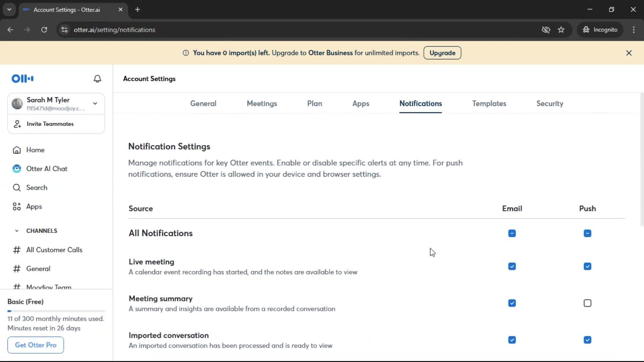Click the Basic (Free) plan label
Viewport: 644px width, 362px height.
25,302
